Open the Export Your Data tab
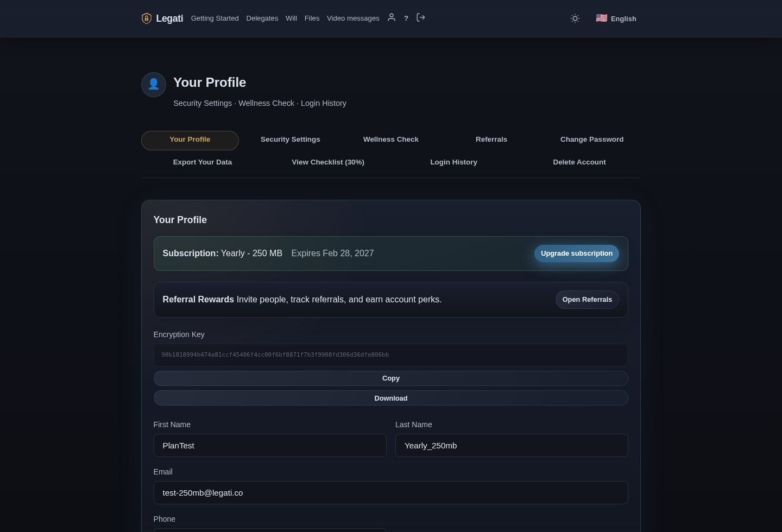Viewport: 782px width, 532px height. 203,162
